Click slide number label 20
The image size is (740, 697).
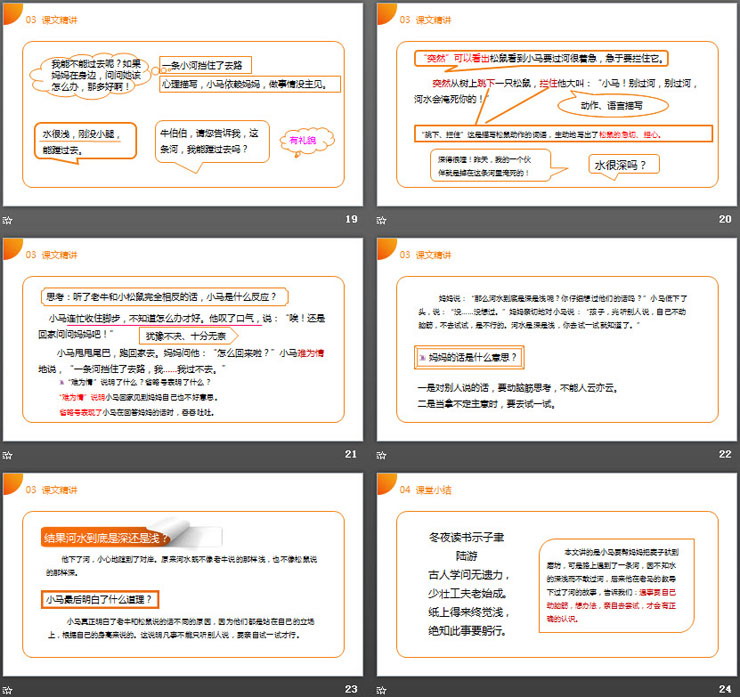[x=725, y=219]
